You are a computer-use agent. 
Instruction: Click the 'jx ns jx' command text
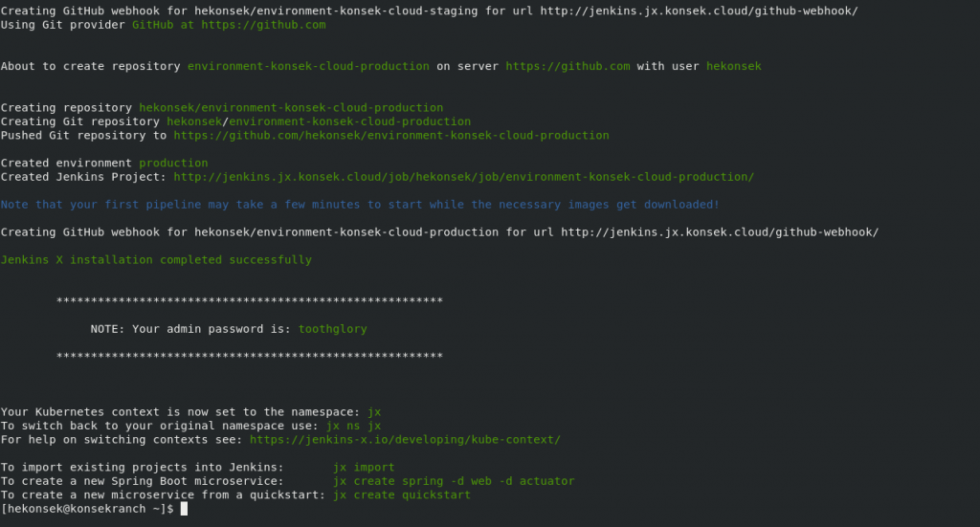click(354, 426)
